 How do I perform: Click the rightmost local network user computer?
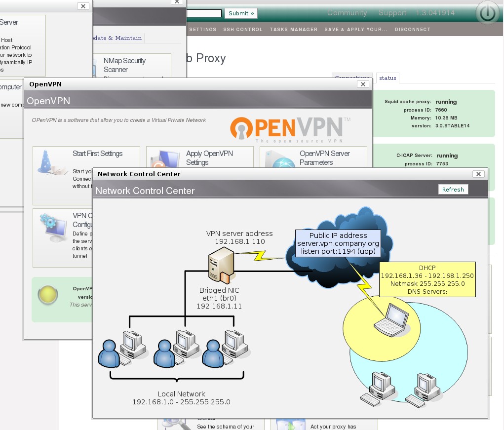tap(226, 349)
